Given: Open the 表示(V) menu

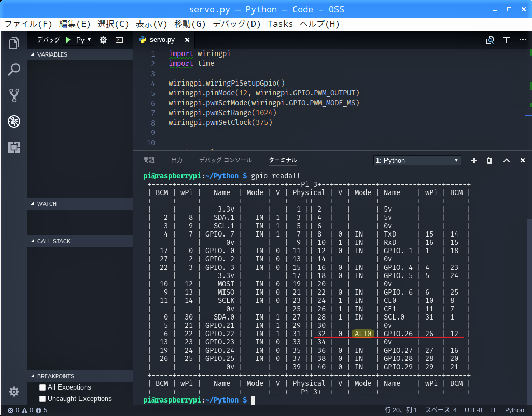Looking at the screenshot, I should click(x=151, y=24).
